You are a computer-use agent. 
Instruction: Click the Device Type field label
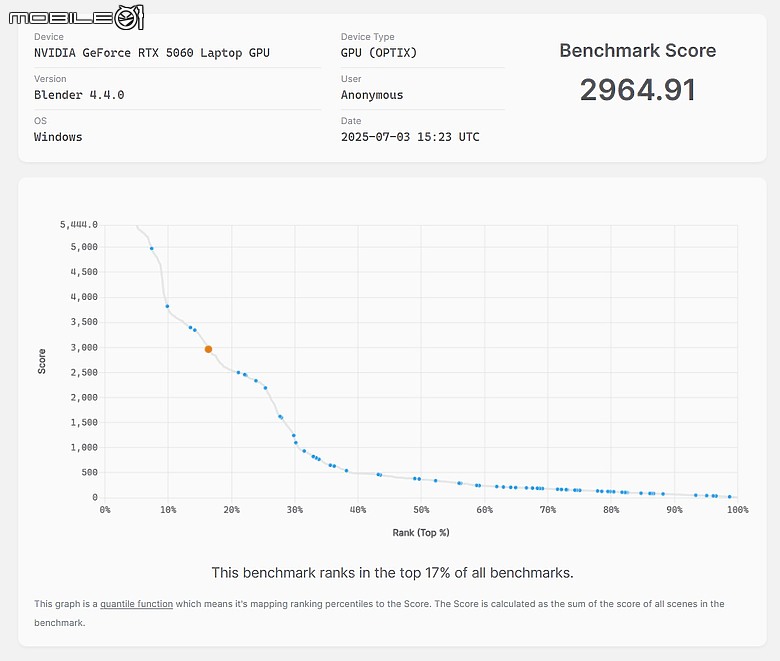coord(368,37)
